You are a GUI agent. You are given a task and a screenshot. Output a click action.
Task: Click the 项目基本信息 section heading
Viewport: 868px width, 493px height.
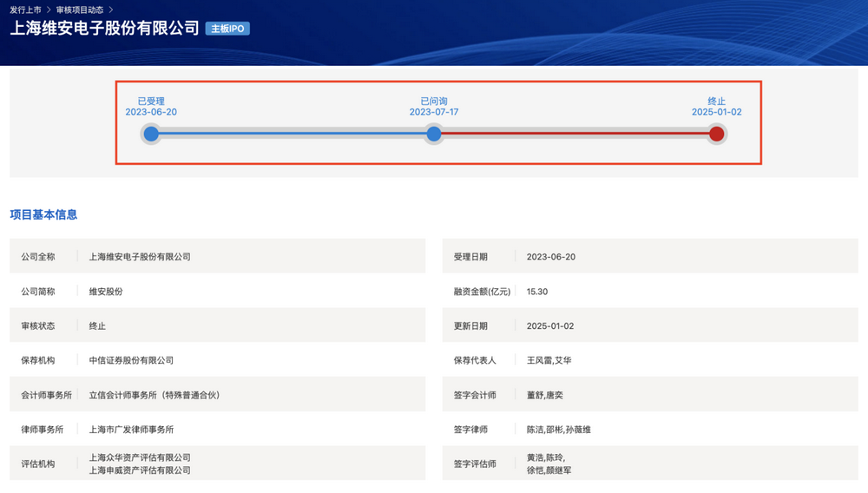(x=43, y=214)
